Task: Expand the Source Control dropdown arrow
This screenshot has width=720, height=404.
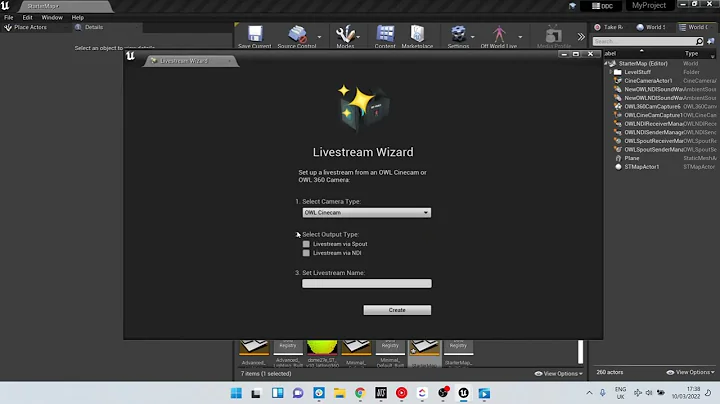Action: pos(319,37)
